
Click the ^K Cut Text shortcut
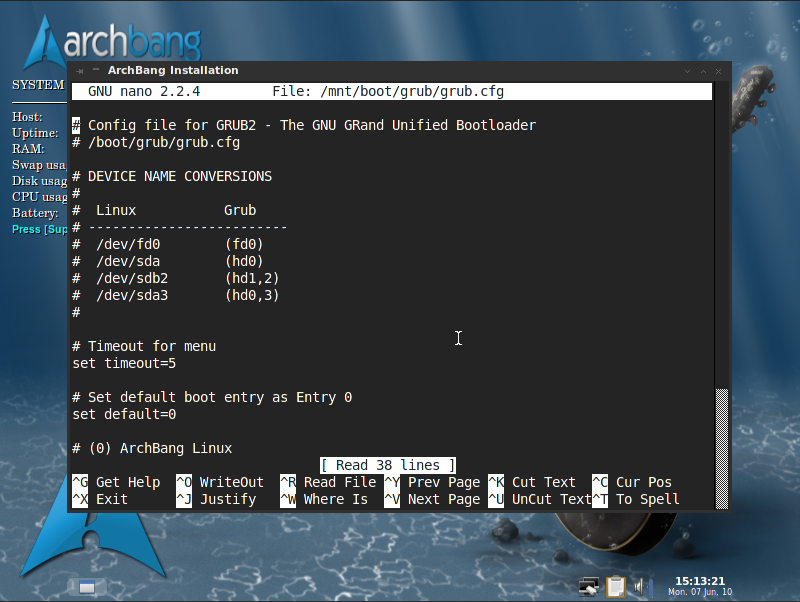[532, 482]
